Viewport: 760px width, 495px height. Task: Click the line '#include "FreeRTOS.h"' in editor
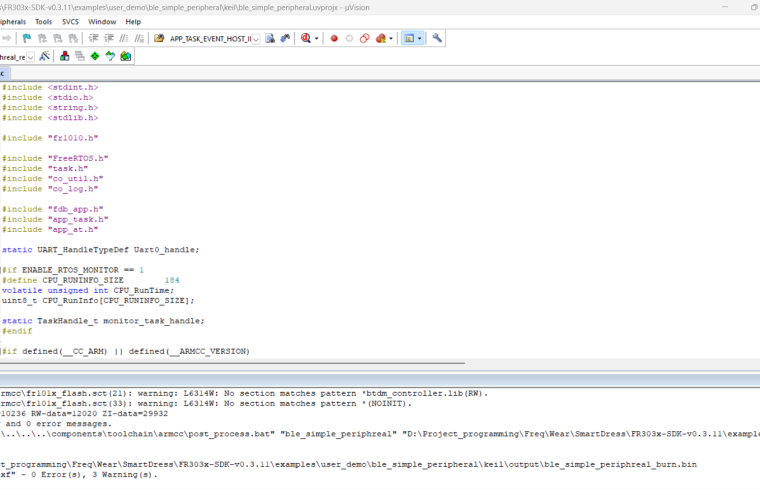55,158
